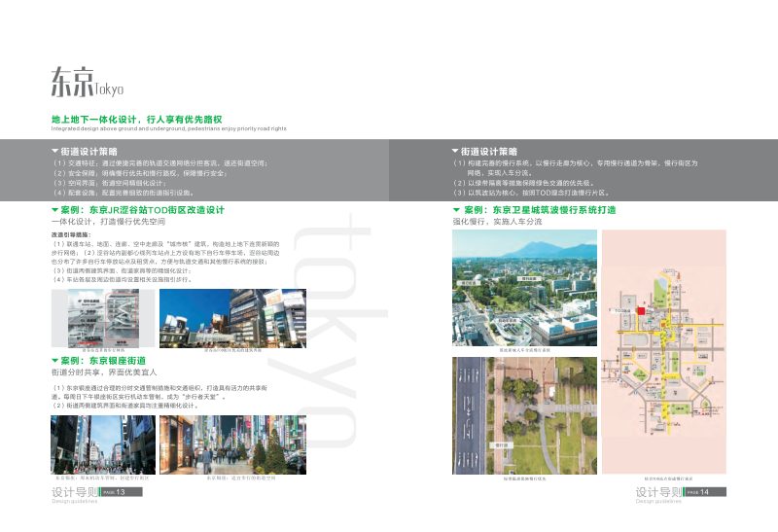Click the 东京 Tokyo page title
Viewport: 778px width, 532px height.
coord(88,83)
